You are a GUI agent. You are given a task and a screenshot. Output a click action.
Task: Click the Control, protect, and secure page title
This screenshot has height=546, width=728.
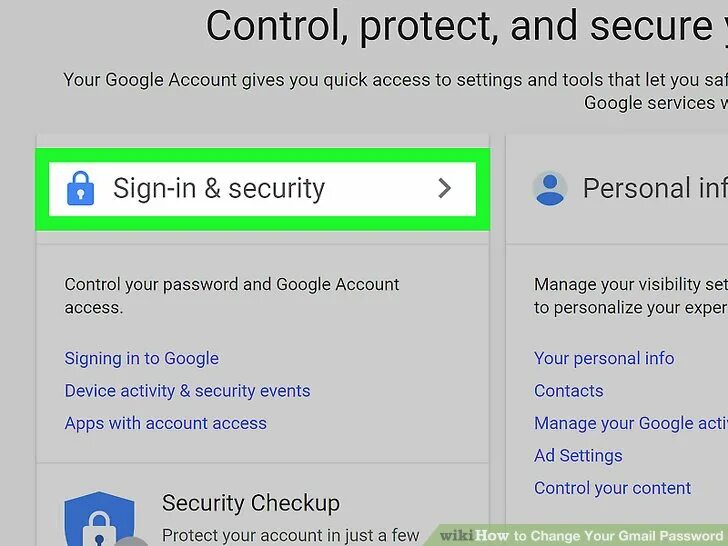(x=467, y=26)
